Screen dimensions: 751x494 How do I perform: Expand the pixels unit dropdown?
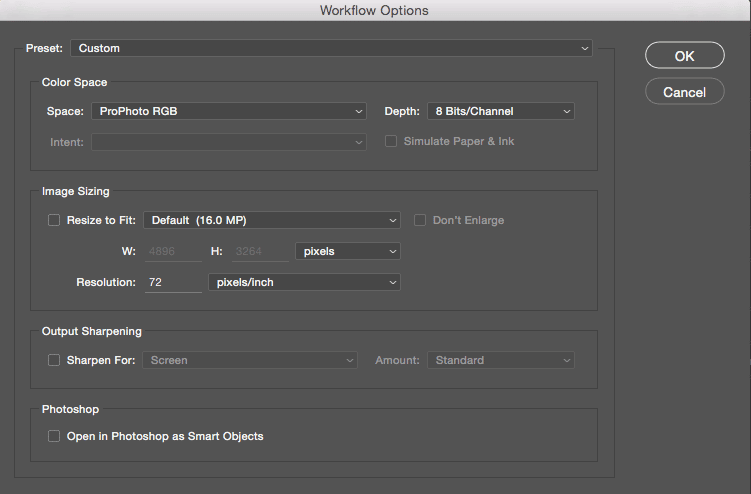click(x=347, y=252)
